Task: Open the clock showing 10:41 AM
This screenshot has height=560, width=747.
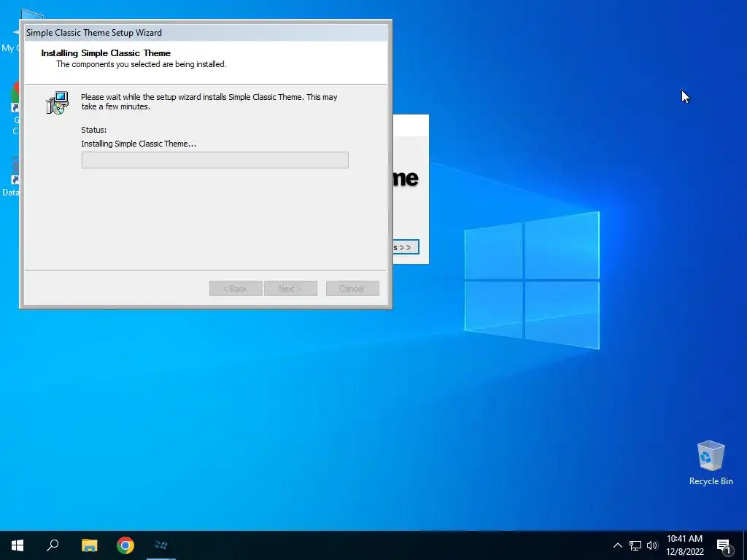Action: (x=684, y=545)
